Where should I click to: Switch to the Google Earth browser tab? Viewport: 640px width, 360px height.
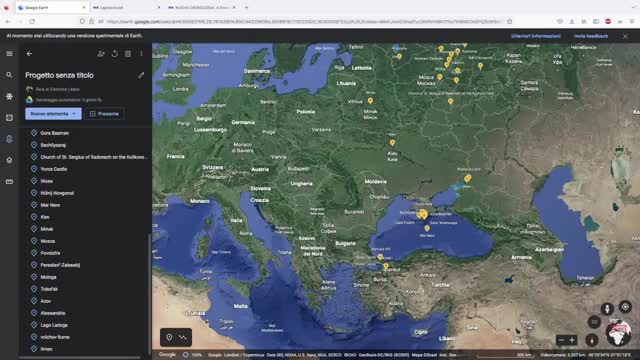[51, 7]
